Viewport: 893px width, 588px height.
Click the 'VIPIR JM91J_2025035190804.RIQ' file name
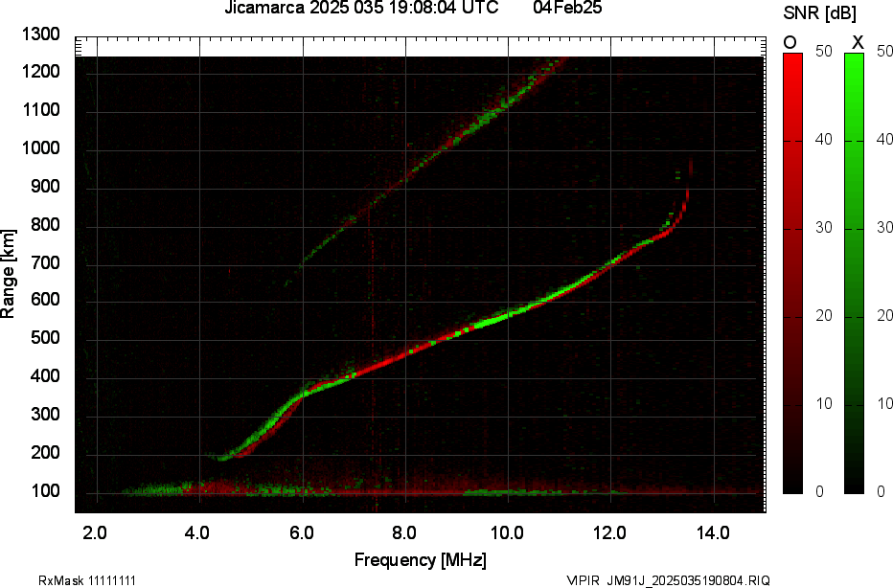tap(668, 580)
